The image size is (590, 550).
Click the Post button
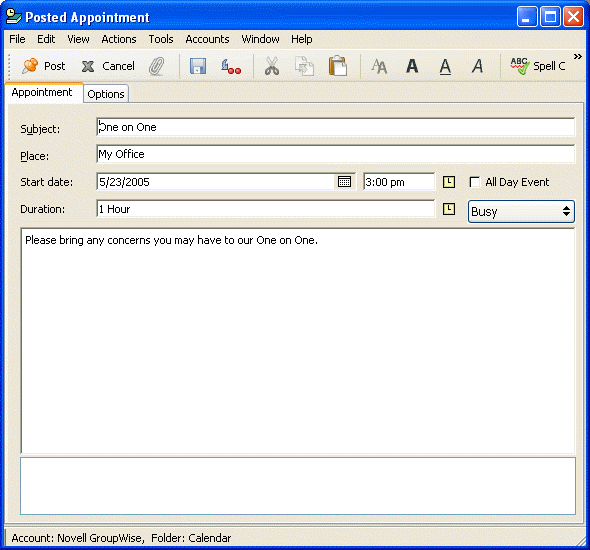tap(44, 66)
